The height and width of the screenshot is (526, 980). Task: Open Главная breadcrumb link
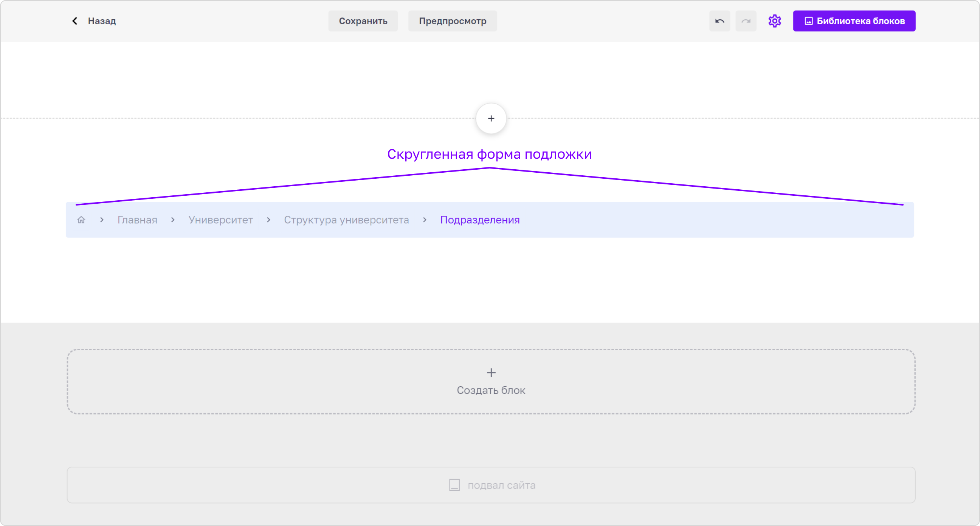pyautogui.click(x=137, y=220)
